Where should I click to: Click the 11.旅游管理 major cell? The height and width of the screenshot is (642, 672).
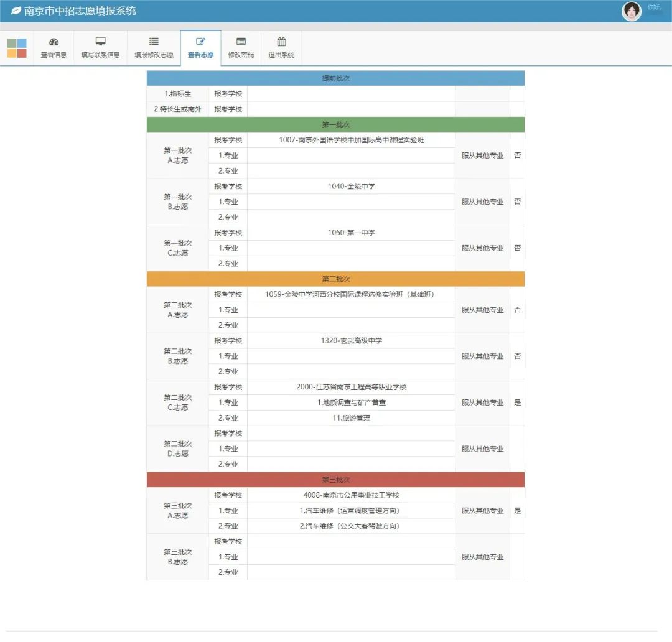pyautogui.click(x=352, y=418)
